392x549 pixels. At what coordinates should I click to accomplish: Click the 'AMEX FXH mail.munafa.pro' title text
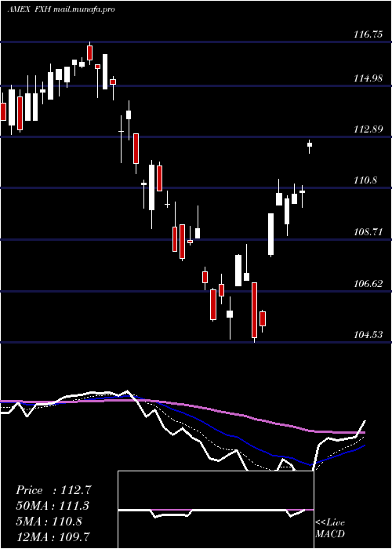point(61,9)
